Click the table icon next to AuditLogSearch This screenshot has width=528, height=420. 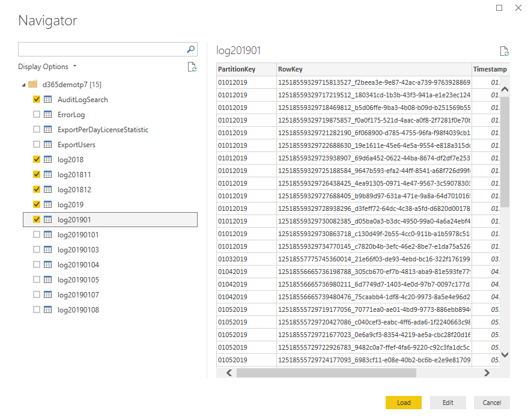pos(47,99)
